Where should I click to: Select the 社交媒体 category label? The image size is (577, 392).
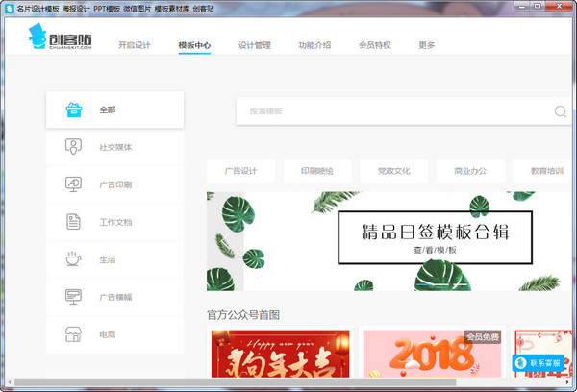pyautogui.click(x=115, y=147)
